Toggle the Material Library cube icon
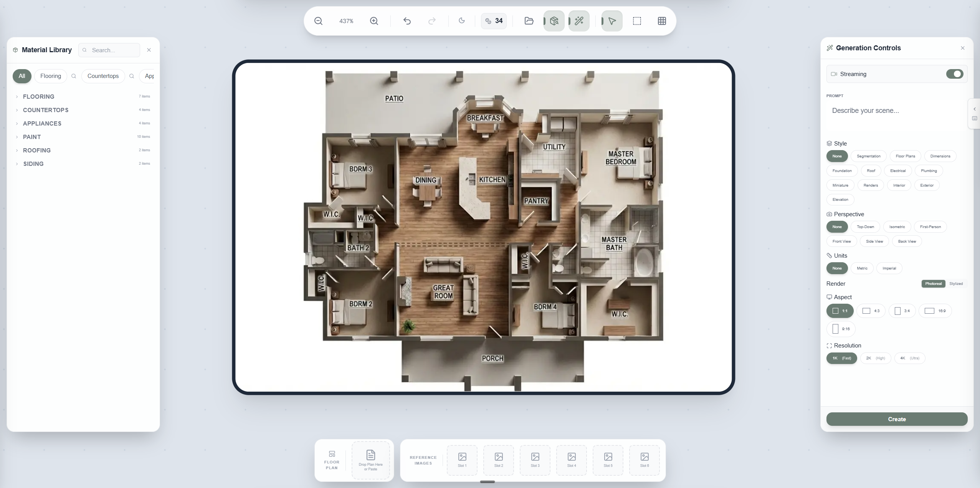 554,21
